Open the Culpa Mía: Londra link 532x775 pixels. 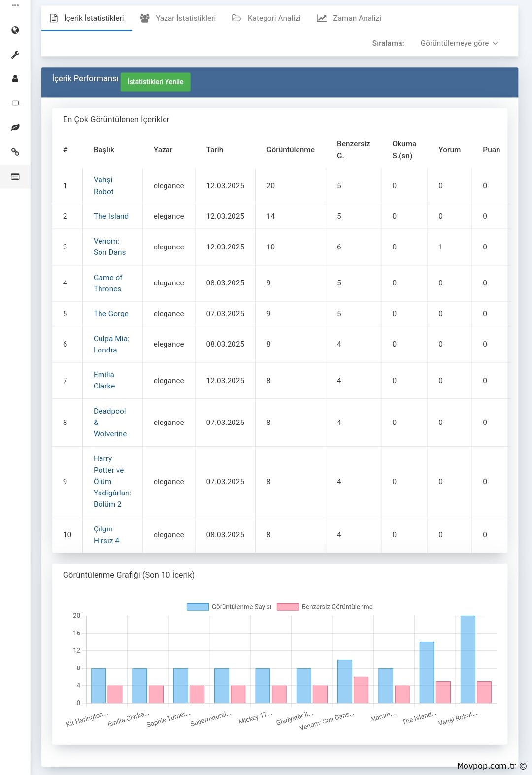tap(111, 344)
